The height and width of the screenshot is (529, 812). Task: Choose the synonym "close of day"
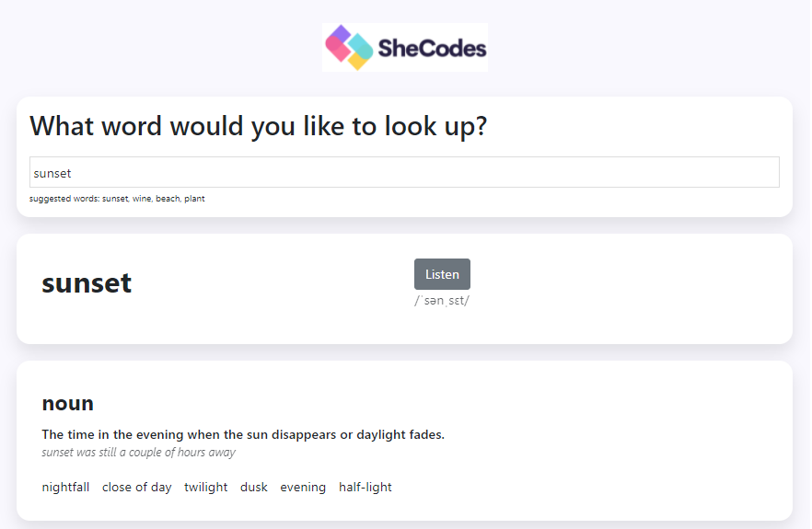[136, 488]
